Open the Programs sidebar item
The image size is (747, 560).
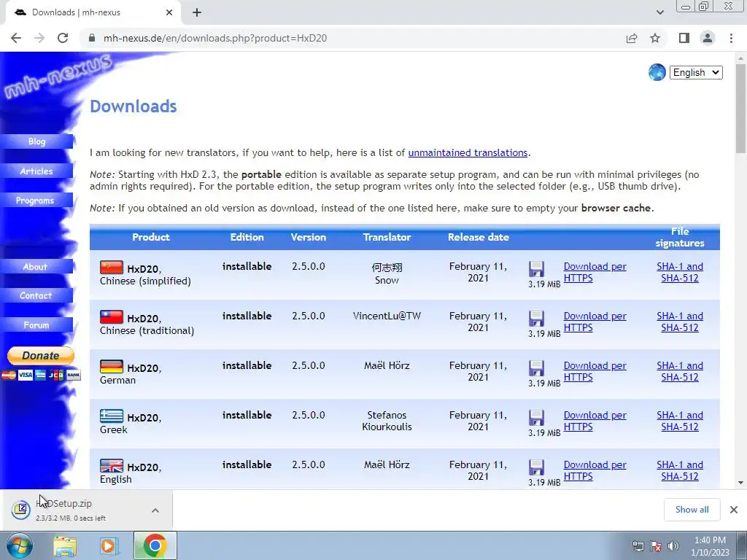click(36, 201)
